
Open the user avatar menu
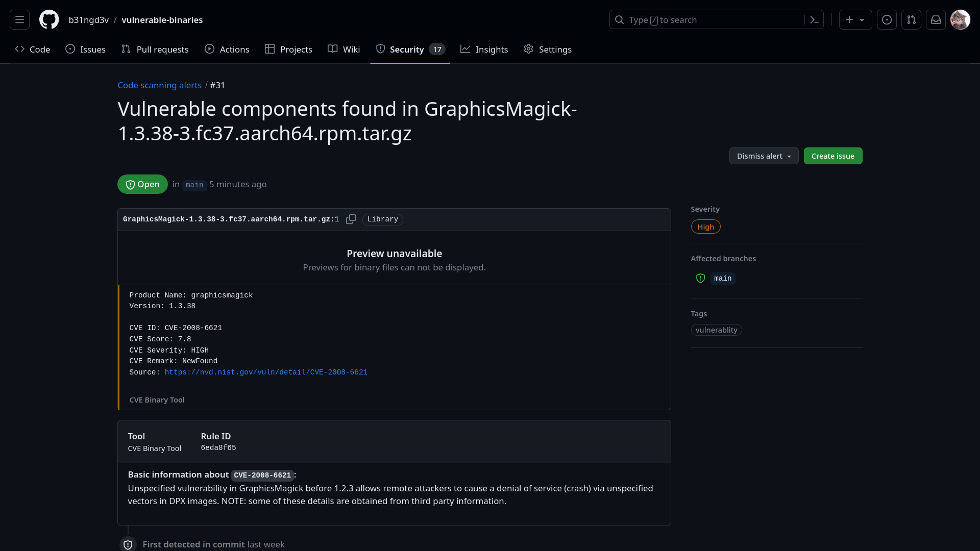click(x=960, y=20)
